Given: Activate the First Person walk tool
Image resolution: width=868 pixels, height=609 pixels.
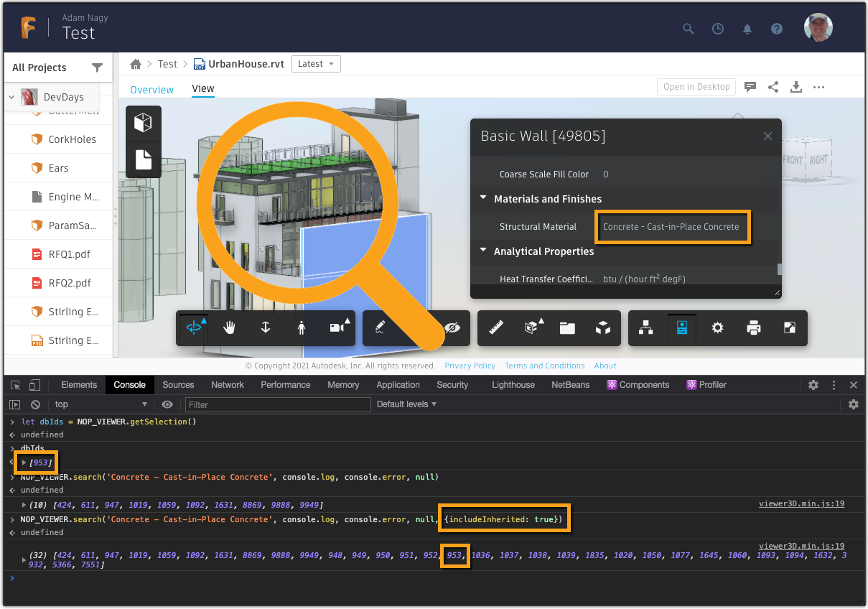Looking at the screenshot, I should point(302,327).
